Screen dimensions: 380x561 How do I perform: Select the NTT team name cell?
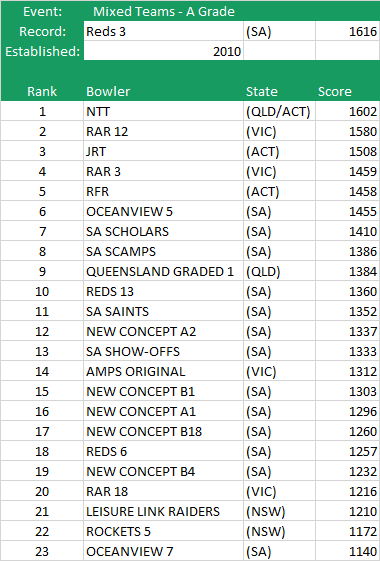point(164,111)
